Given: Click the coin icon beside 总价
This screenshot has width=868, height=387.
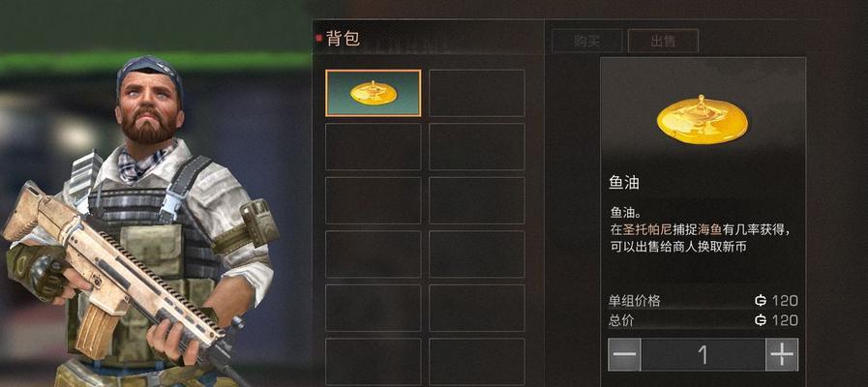Looking at the screenshot, I should pos(761,320).
